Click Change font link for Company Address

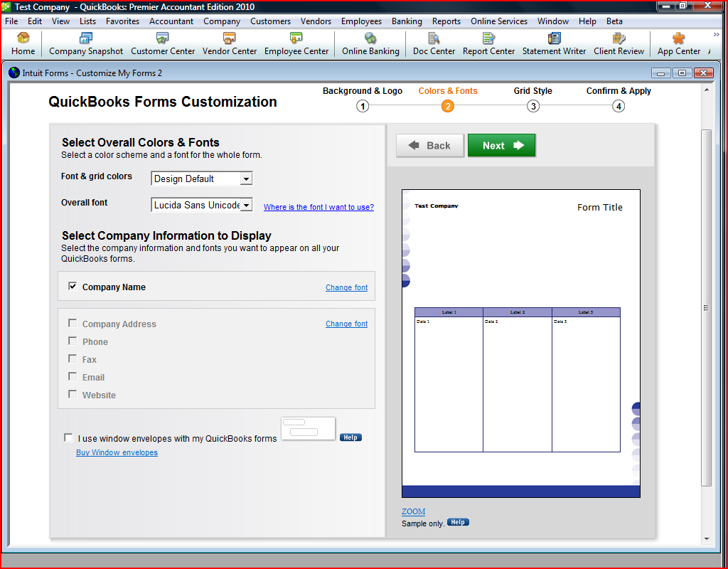click(x=346, y=324)
